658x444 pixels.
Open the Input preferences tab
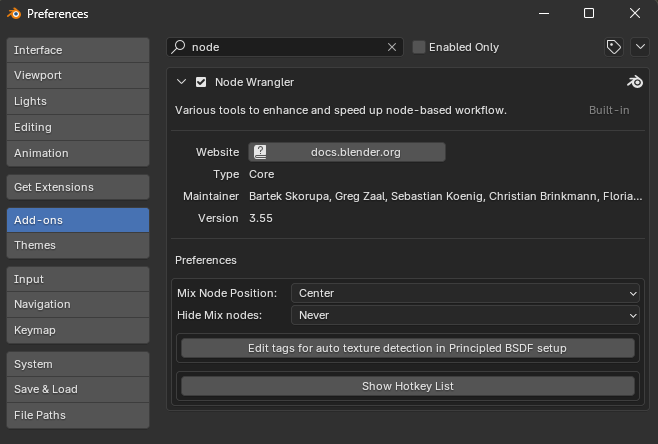78,279
